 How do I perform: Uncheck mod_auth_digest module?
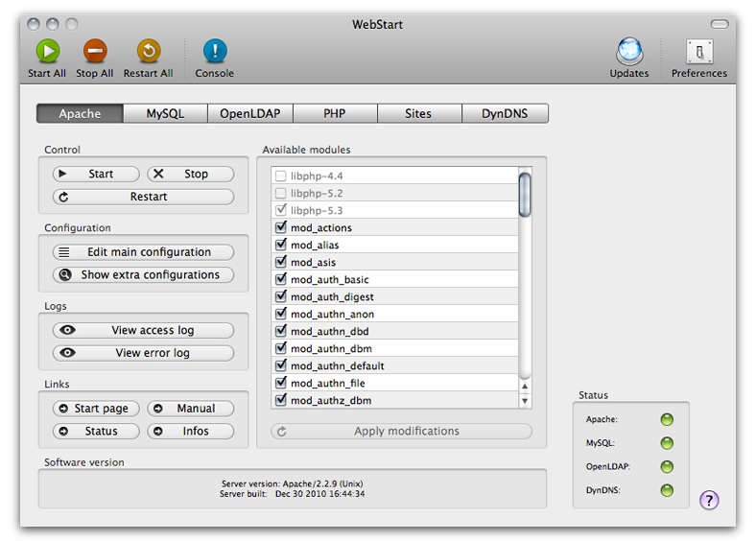point(280,296)
